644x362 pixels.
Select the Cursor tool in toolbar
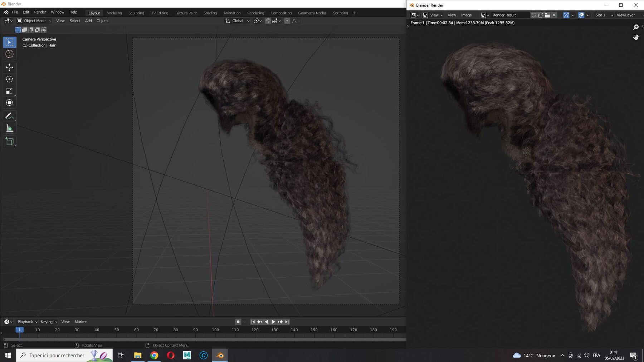(x=9, y=54)
